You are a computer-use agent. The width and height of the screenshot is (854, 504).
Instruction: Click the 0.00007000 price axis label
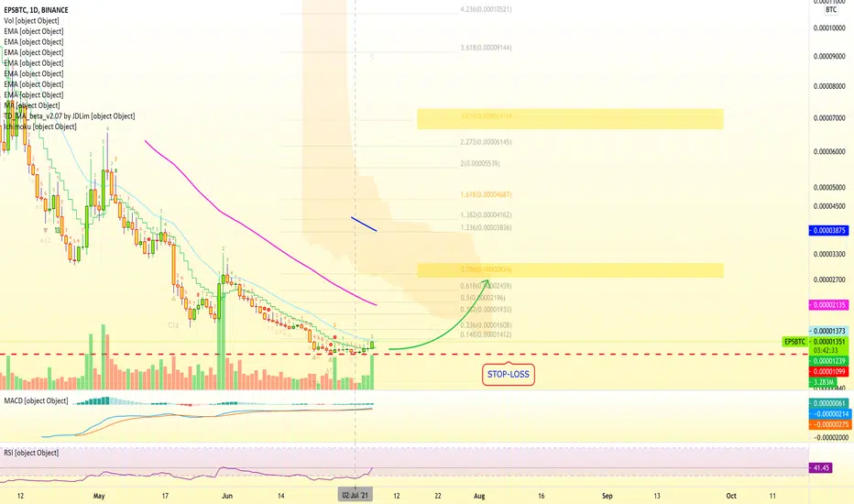click(x=829, y=117)
